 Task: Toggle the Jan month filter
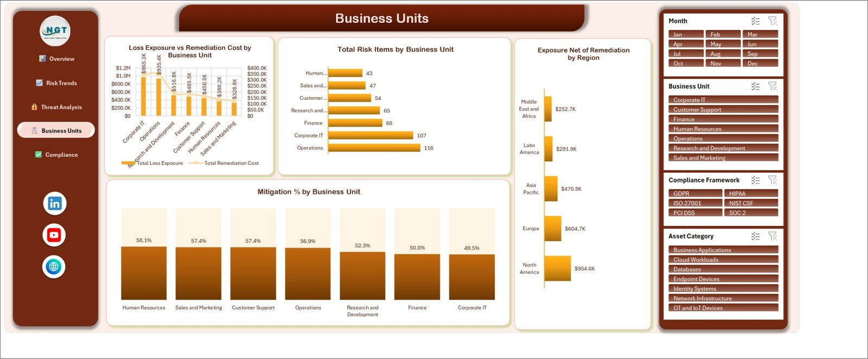(x=686, y=34)
